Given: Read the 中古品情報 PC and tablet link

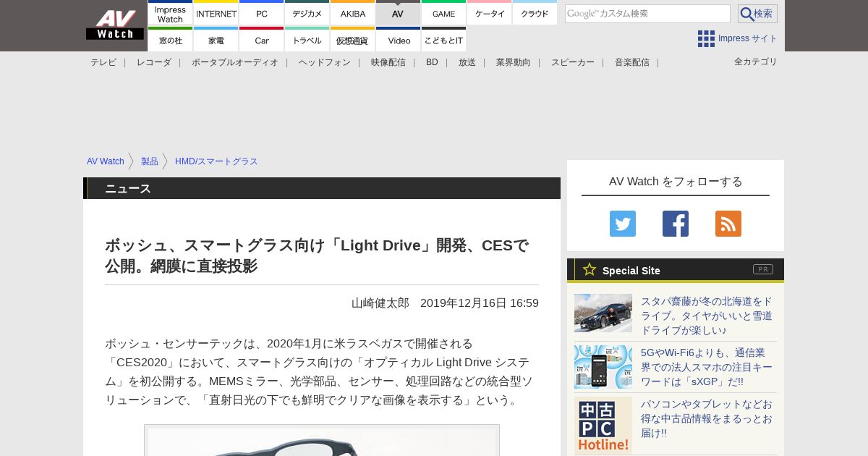Looking at the screenshot, I should tap(707, 418).
